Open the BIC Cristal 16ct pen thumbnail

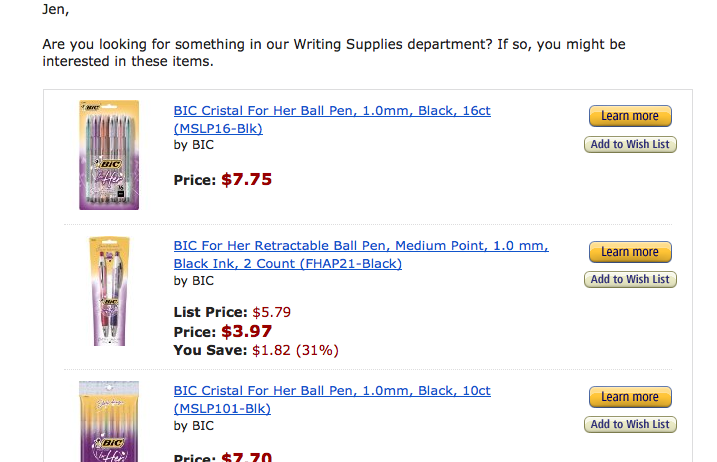point(109,155)
